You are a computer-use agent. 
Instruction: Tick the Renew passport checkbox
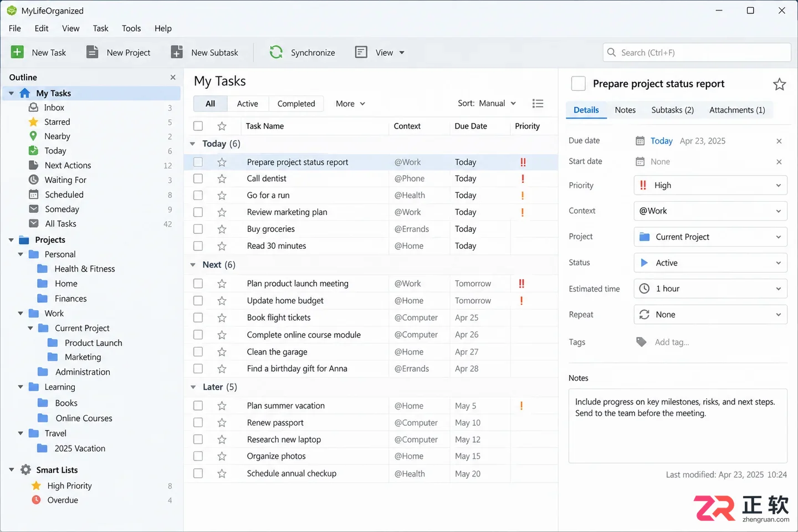198,422
